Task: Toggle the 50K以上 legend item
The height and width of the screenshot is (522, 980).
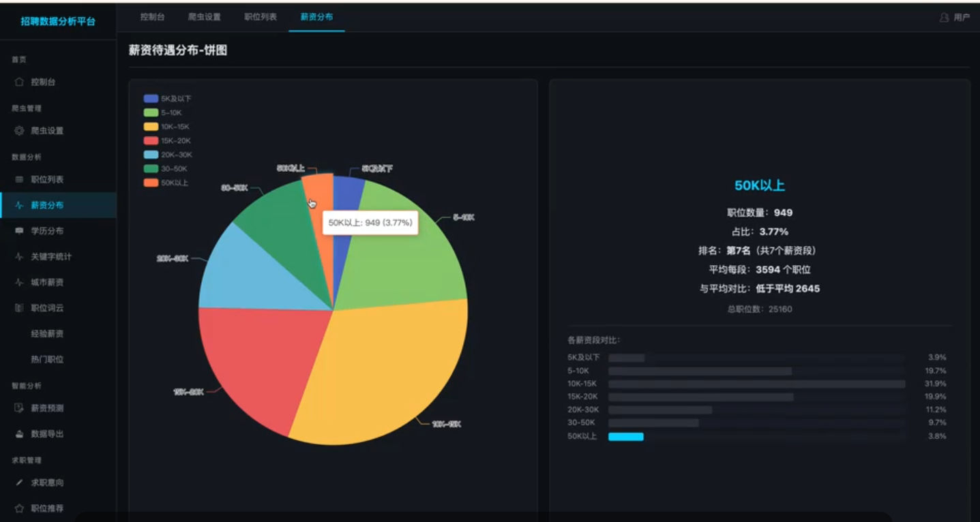Action: (166, 183)
